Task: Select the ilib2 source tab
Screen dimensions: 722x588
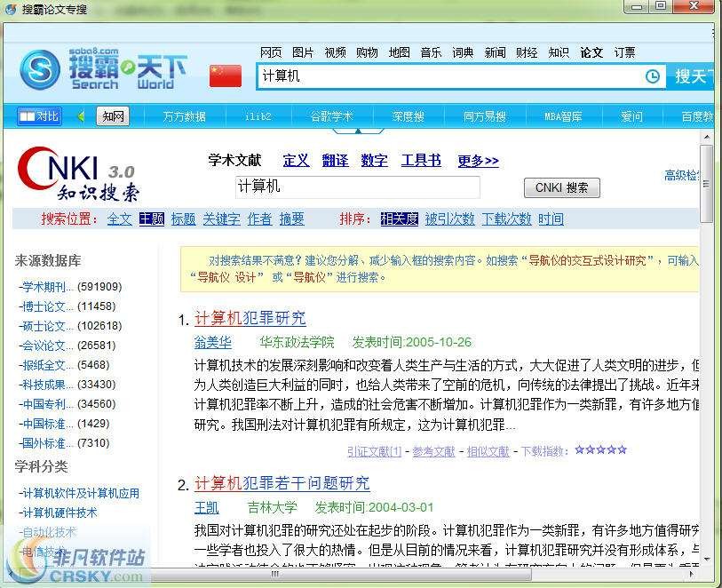Action: [258, 116]
